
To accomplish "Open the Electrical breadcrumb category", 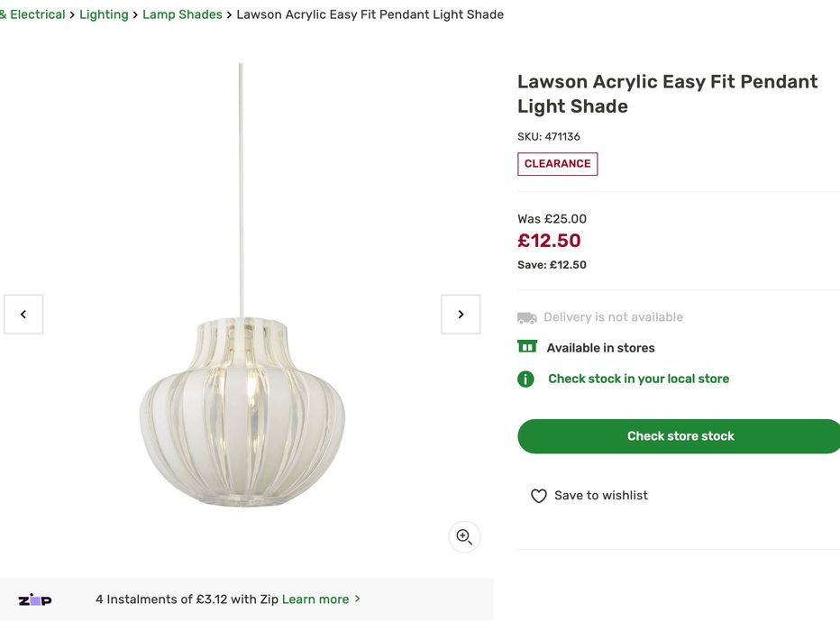I will (x=34, y=14).
